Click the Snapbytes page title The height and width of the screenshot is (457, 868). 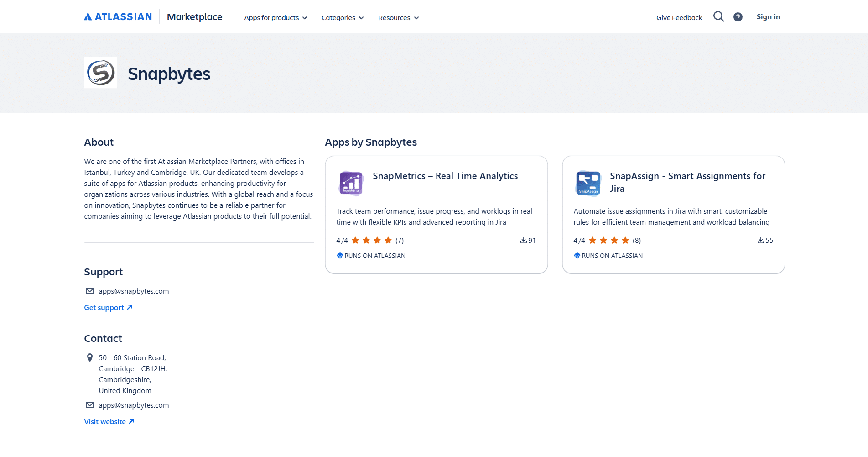click(x=169, y=74)
